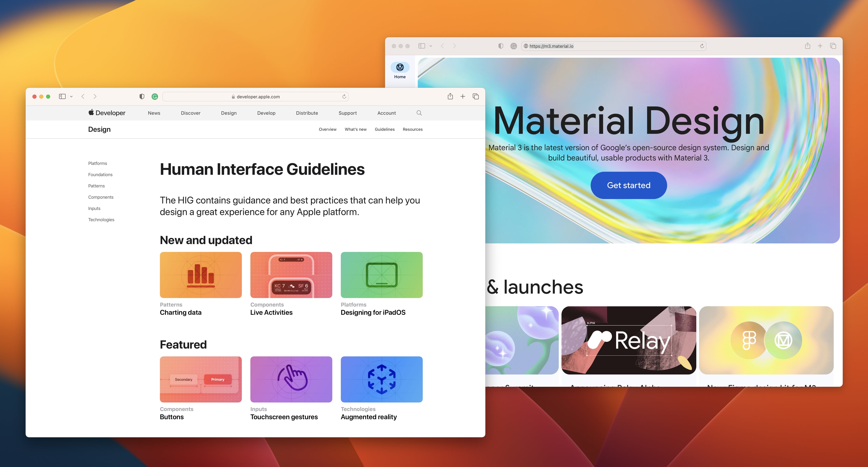Show tab overview in Apple Developer window
The height and width of the screenshot is (467, 868).
(476, 96)
